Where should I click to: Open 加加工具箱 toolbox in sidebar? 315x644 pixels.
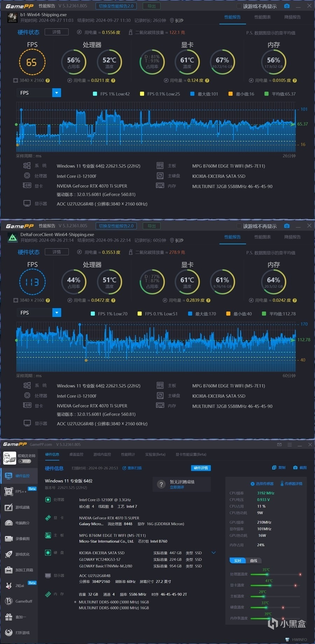pos(19,570)
